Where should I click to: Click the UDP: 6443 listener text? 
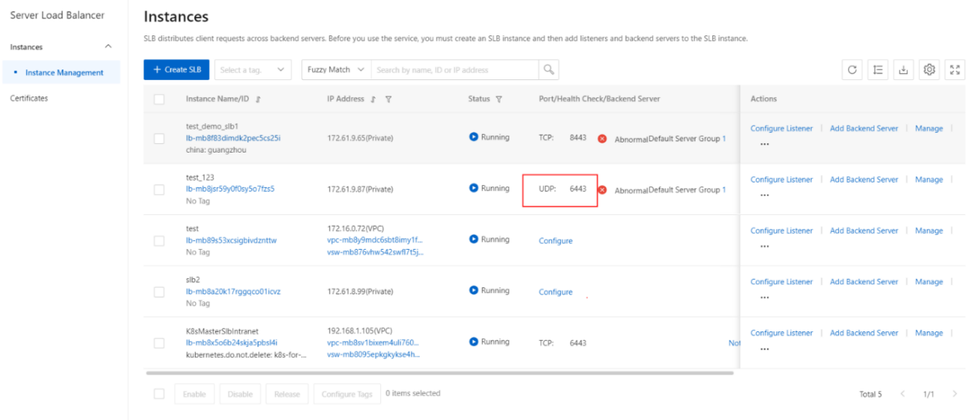tap(562, 189)
